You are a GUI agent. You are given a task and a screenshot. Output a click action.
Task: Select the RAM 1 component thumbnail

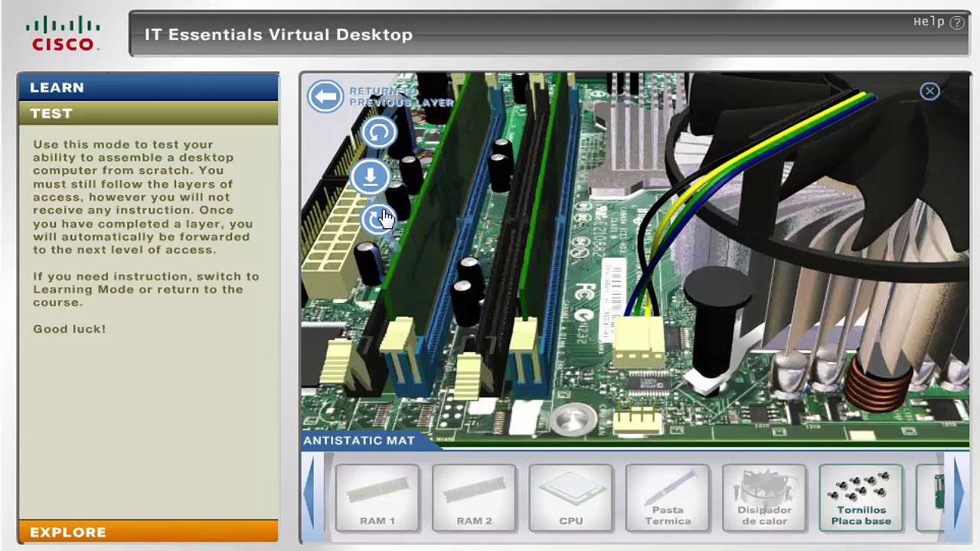click(x=377, y=497)
